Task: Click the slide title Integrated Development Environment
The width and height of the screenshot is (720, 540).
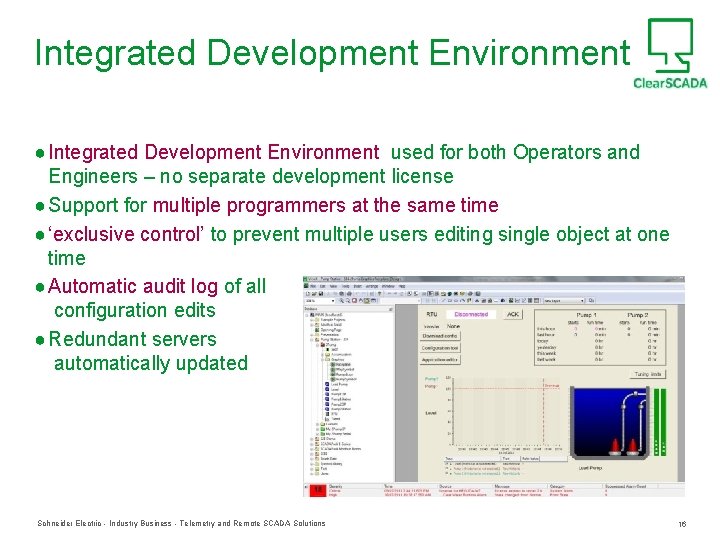Action: (x=332, y=52)
